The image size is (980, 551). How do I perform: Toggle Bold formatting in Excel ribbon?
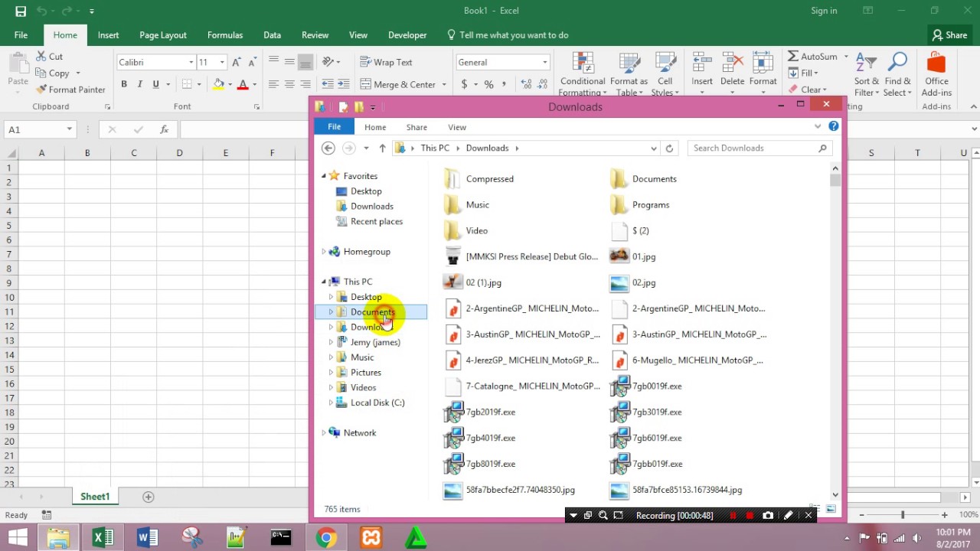point(124,84)
